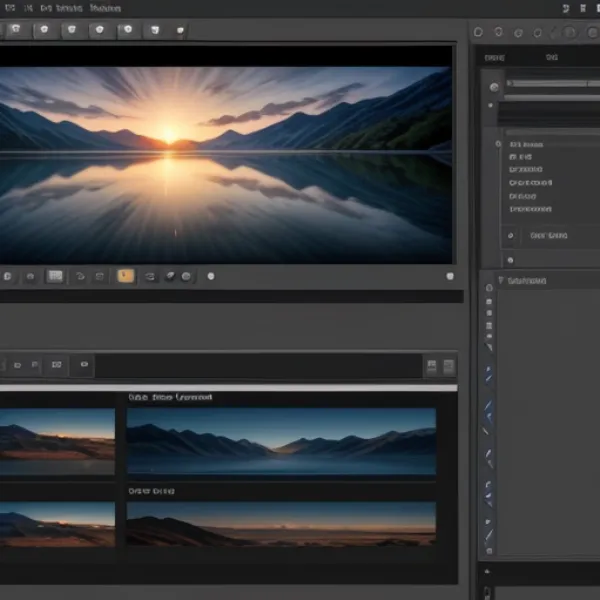Viewport: 600px width, 600px height.
Task: Click the first icon in the top-left toolbar
Action: pos(16,30)
